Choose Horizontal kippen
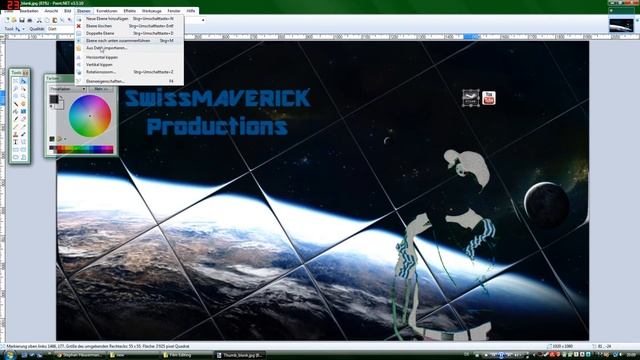640x360 pixels. pyautogui.click(x=130, y=57)
